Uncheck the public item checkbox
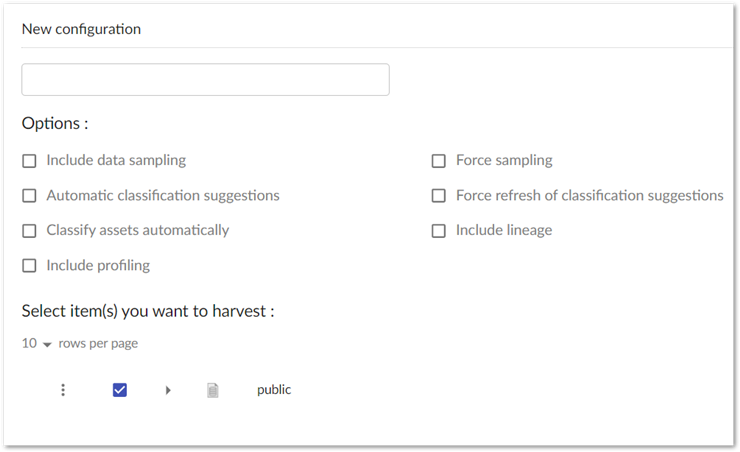Screen dimensions: 740x452 (x=120, y=390)
